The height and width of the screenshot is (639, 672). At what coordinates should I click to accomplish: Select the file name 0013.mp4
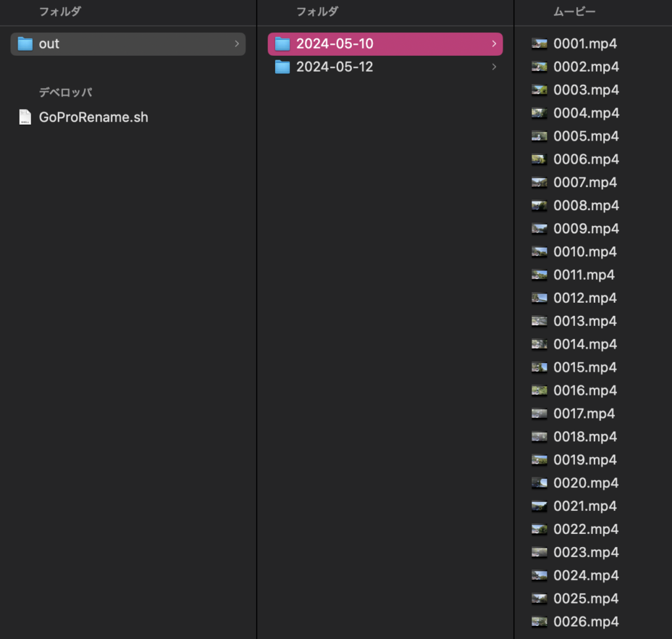click(585, 321)
